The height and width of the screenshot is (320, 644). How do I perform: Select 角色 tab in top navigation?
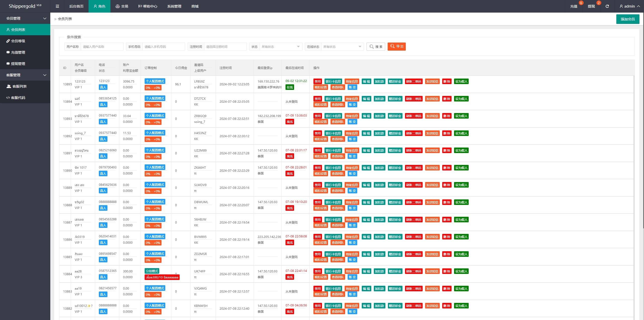[99, 6]
